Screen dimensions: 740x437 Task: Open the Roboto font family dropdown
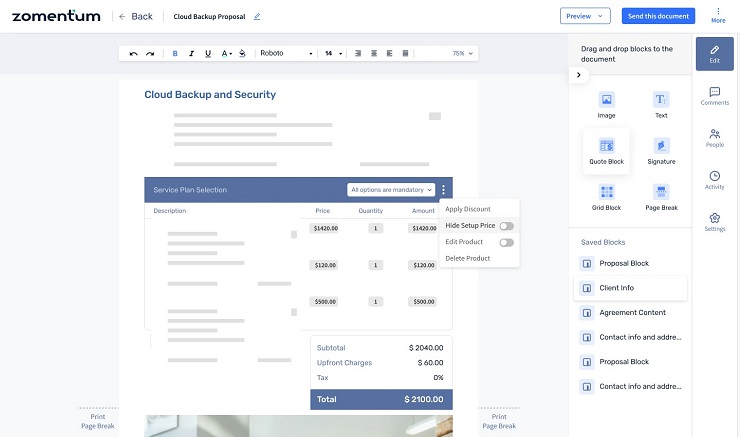tap(285, 53)
